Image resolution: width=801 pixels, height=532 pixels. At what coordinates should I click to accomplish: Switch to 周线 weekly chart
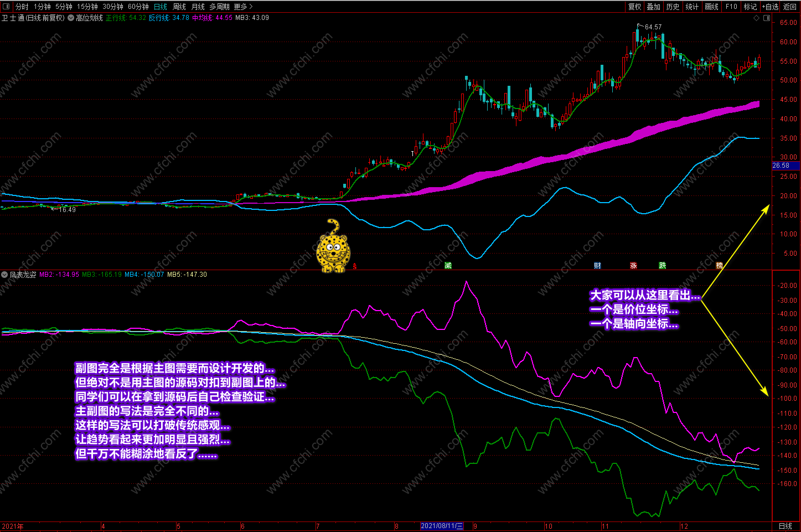pyautogui.click(x=179, y=7)
